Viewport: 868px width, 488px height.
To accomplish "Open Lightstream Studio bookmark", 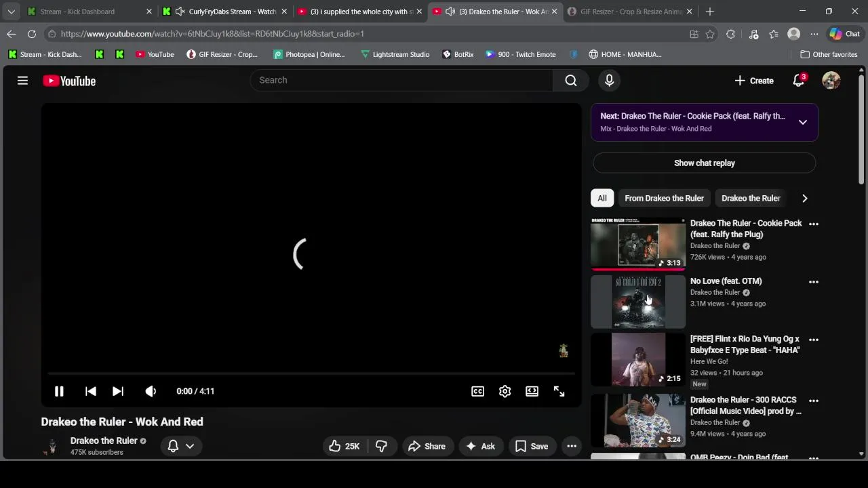I will (395, 54).
